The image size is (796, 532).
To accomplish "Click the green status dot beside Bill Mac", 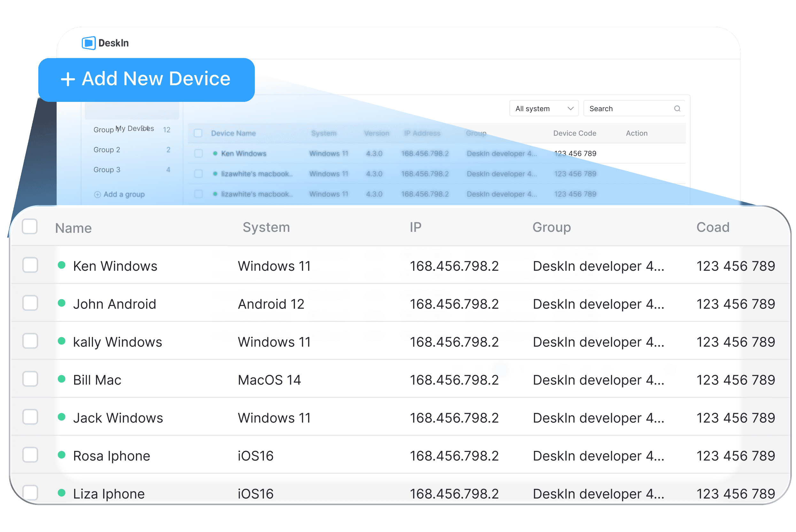I will click(x=61, y=379).
